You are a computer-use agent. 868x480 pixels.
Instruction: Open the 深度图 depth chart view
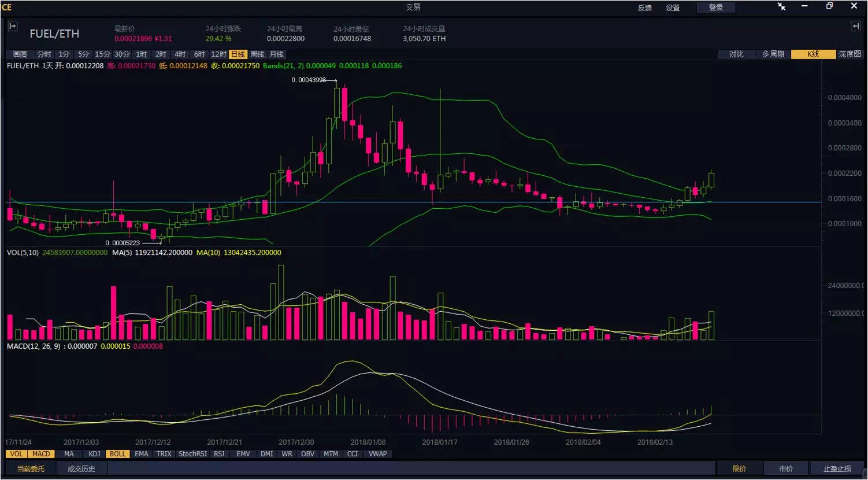click(x=850, y=54)
